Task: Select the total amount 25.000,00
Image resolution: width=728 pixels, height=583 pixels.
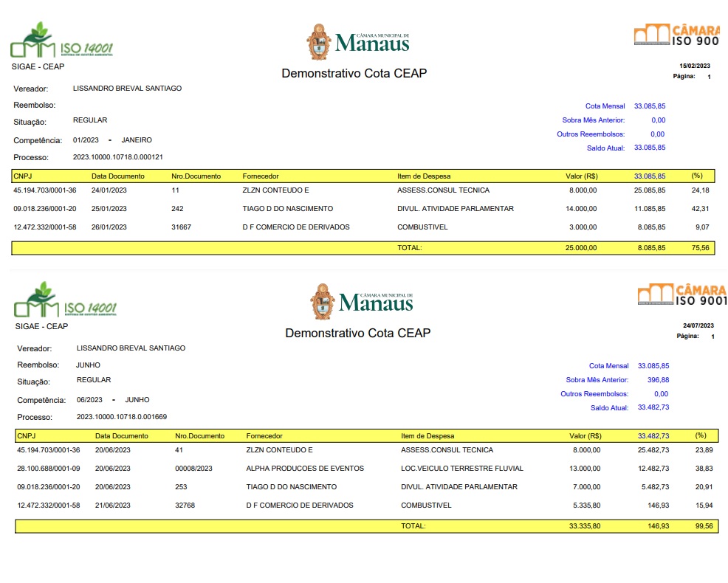Action: point(581,248)
